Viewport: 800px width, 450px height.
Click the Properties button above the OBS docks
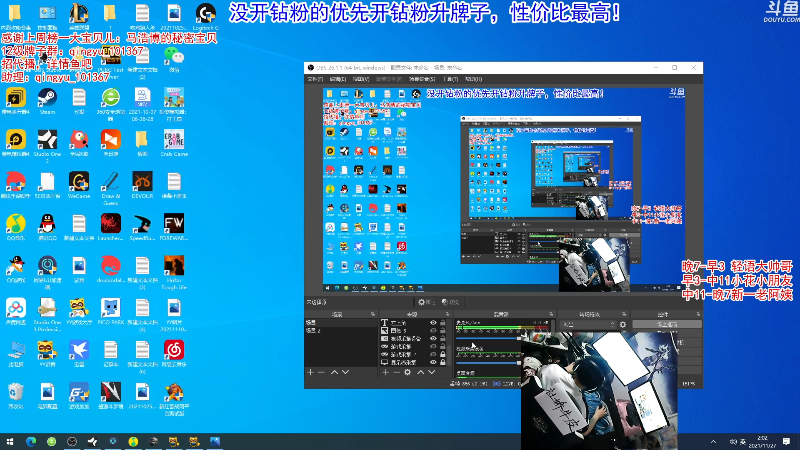click(427, 302)
